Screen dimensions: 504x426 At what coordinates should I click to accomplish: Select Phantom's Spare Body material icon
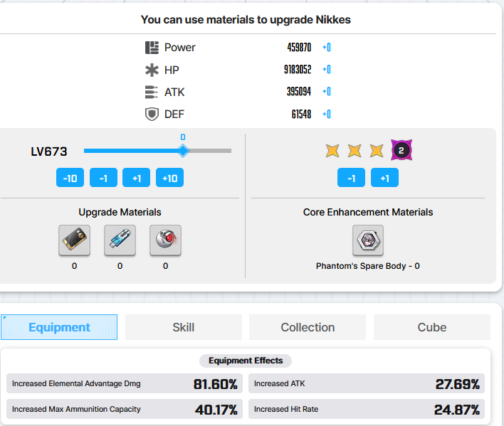(x=368, y=240)
